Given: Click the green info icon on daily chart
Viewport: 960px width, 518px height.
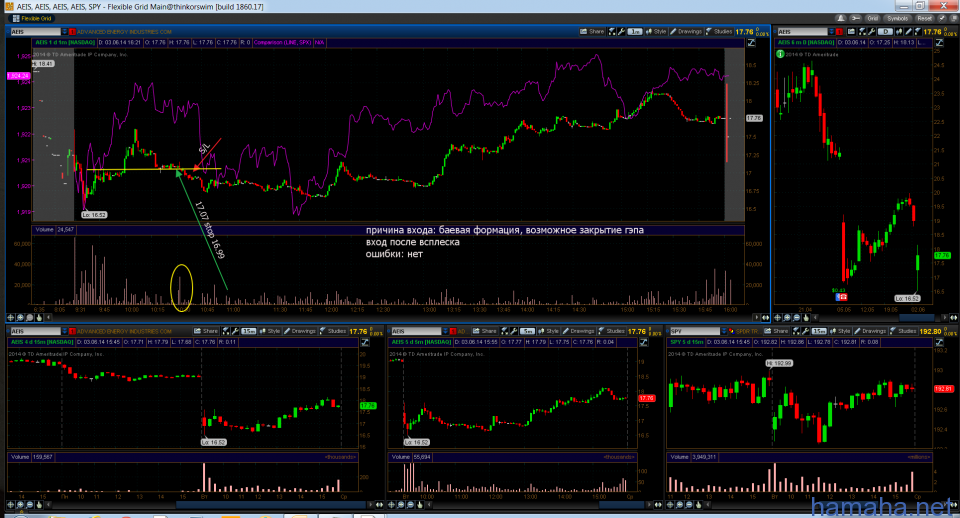Looking at the screenshot, I should click(x=780, y=54).
